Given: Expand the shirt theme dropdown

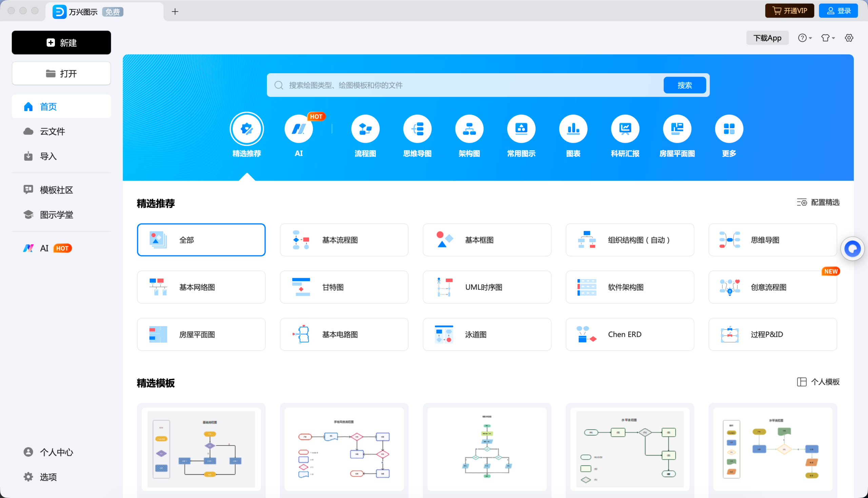Looking at the screenshot, I should 828,38.
